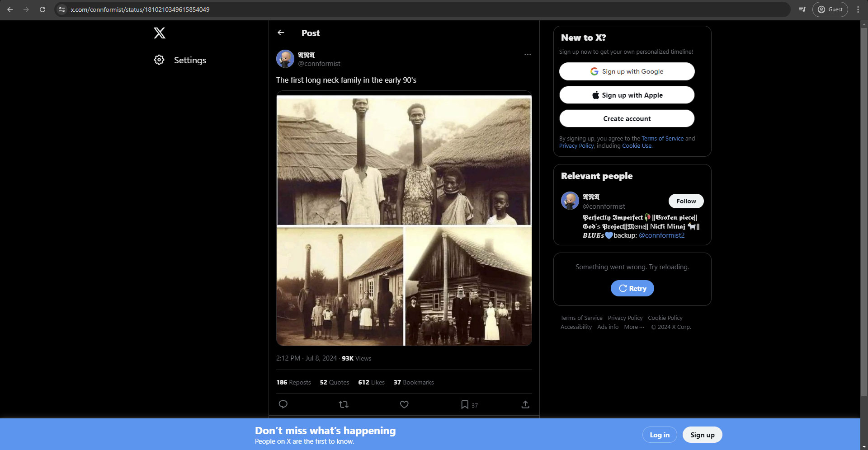Open the media control icon in browser toolbar

(x=802, y=9)
